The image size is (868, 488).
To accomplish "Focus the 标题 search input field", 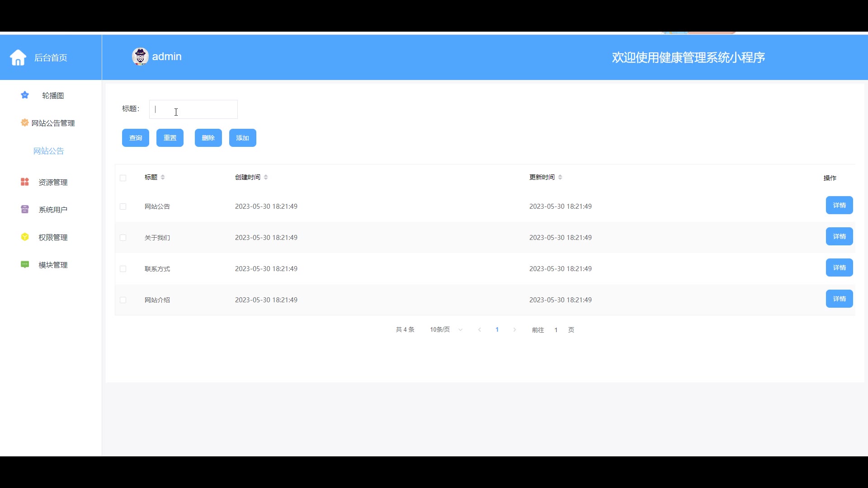I will 193,109.
